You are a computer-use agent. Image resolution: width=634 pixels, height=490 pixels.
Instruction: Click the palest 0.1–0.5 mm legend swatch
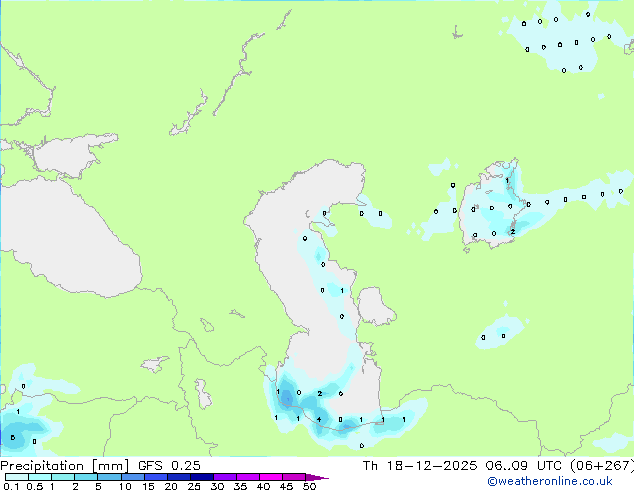click(17, 477)
